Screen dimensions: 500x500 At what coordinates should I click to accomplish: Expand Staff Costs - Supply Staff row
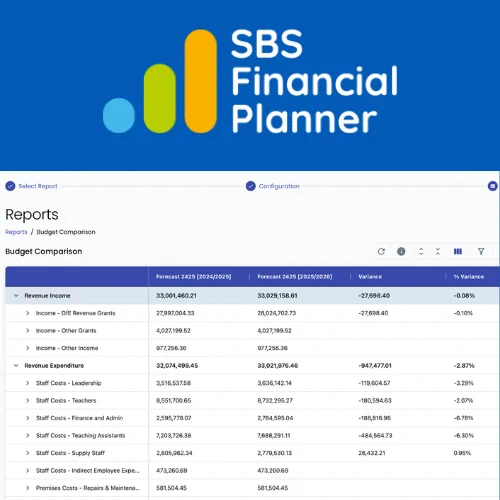coord(28,453)
